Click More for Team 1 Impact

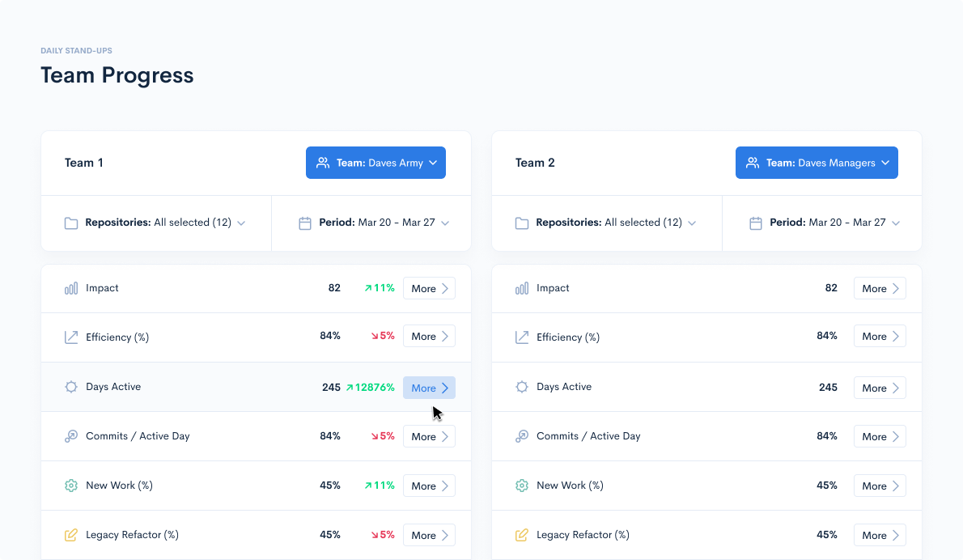[429, 289]
